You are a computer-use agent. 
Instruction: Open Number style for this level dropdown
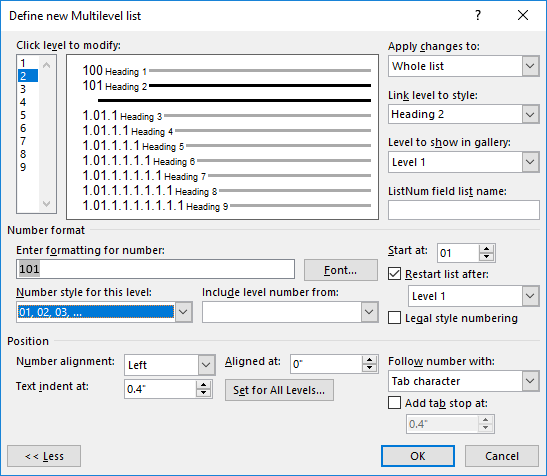point(183,312)
